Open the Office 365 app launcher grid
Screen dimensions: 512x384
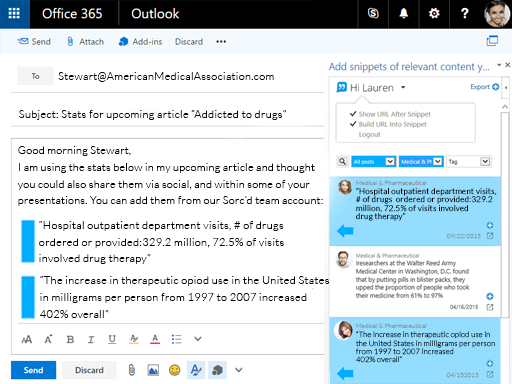tap(14, 14)
